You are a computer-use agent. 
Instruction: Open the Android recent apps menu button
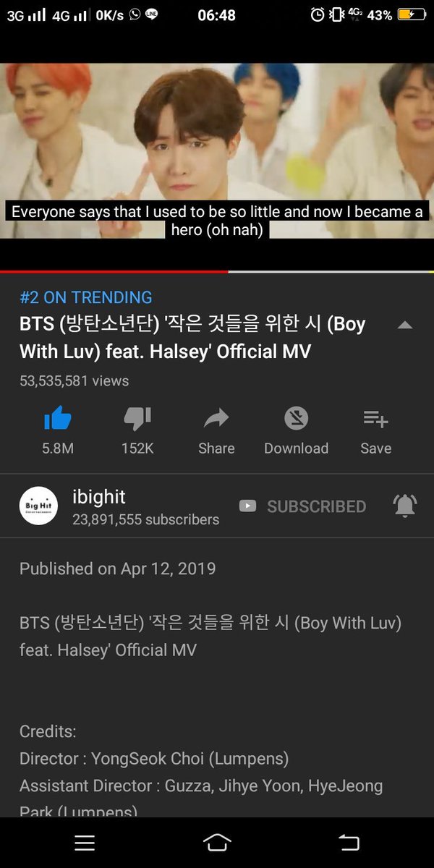(x=85, y=842)
